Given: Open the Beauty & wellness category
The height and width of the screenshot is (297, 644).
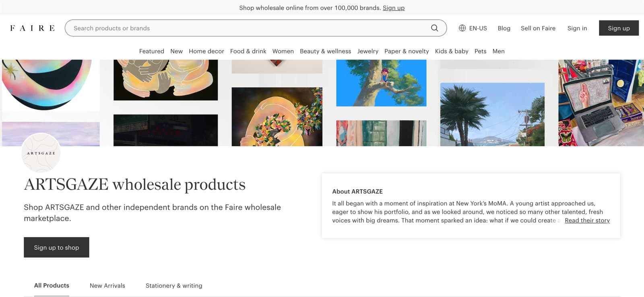Looking at the screenshot, I should (325, 51).
